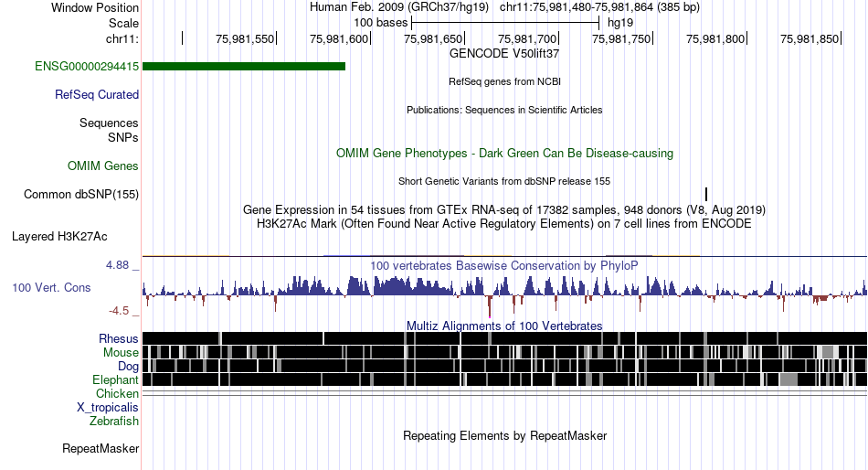Image resolution: width=868 pixels, height=470 pixels.
Task: Click the 100 vertebrates Basewise Conservation title
Action: point(504,265)
